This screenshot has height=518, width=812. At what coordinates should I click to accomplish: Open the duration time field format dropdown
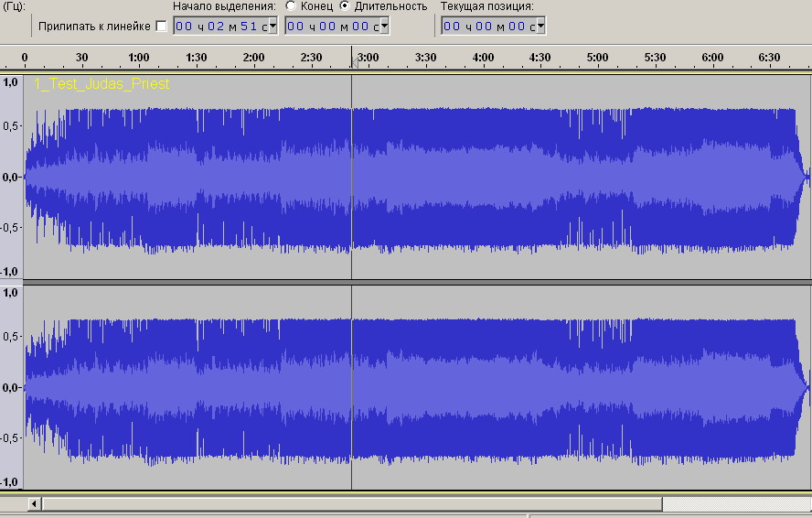click(x=384, y=27)
